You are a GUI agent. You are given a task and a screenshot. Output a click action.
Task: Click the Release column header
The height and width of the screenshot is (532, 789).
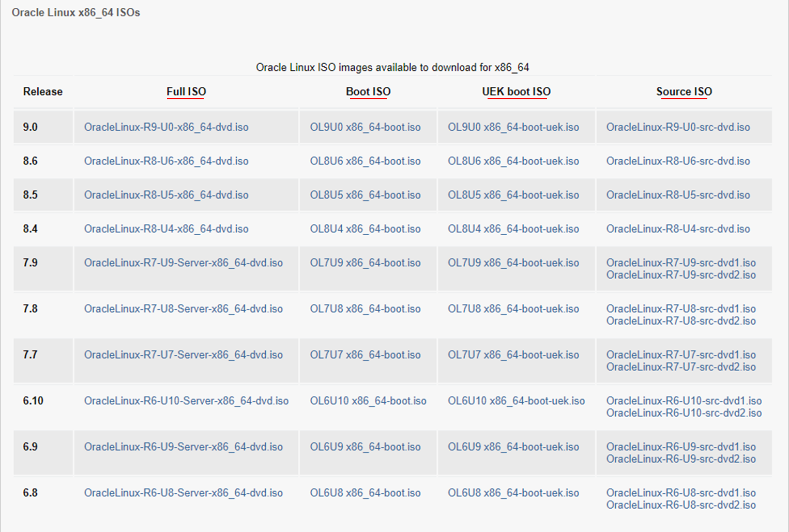click(43, 92)
